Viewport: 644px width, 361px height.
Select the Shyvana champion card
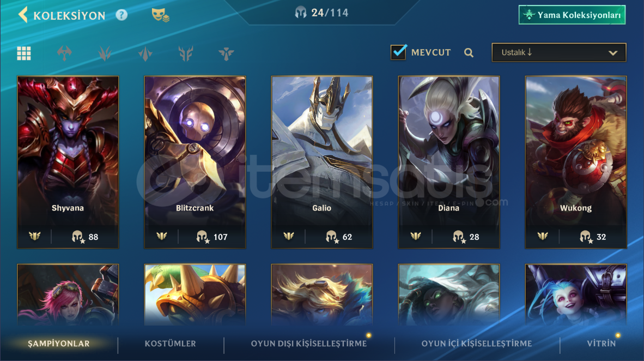tap(68, 162)
